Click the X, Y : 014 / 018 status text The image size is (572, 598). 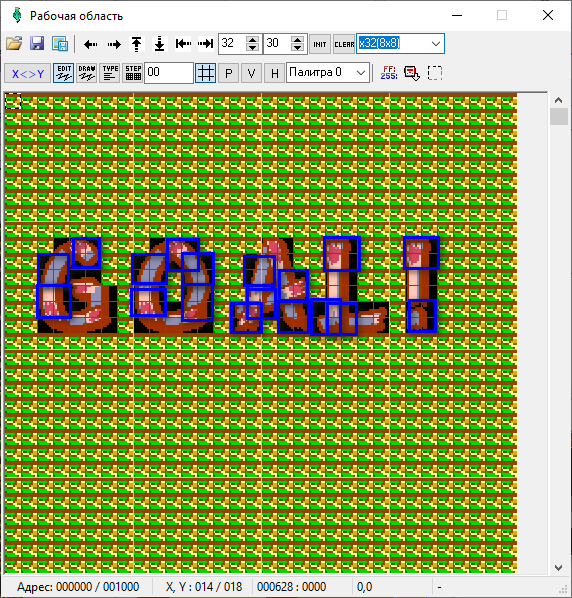coord(204,587)
